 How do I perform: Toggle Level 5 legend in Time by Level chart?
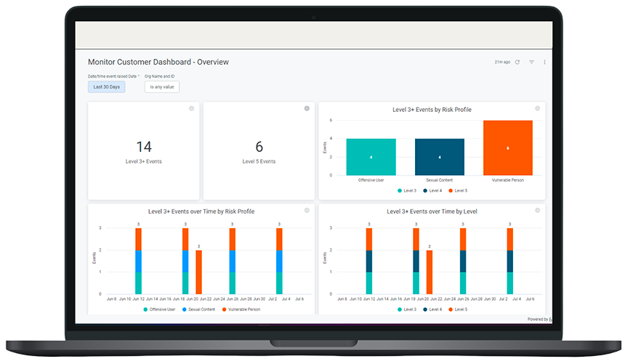tap(457, 310)
